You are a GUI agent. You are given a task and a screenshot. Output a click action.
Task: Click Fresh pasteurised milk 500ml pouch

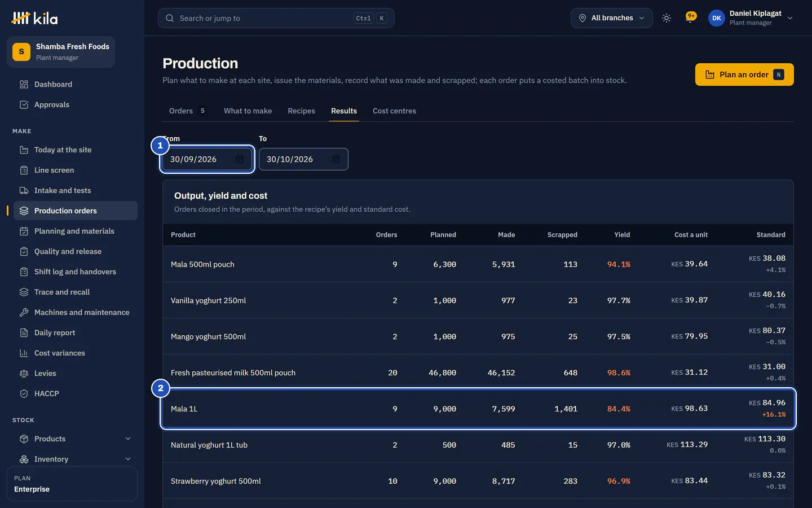click(233, 373)
